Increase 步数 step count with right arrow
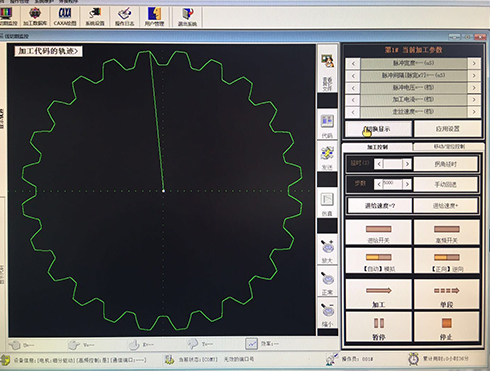Viewport: 490px width, 371px height. pos(407,184)
